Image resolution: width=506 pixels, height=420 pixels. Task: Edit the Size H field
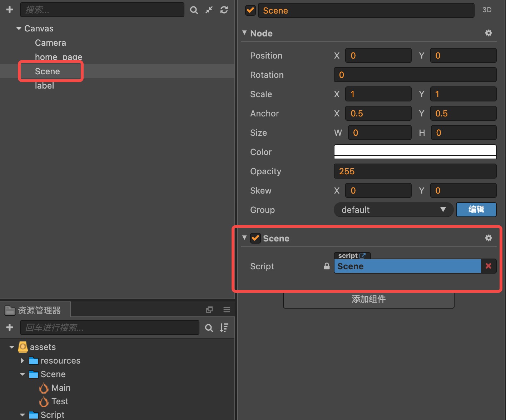point(464,132)
